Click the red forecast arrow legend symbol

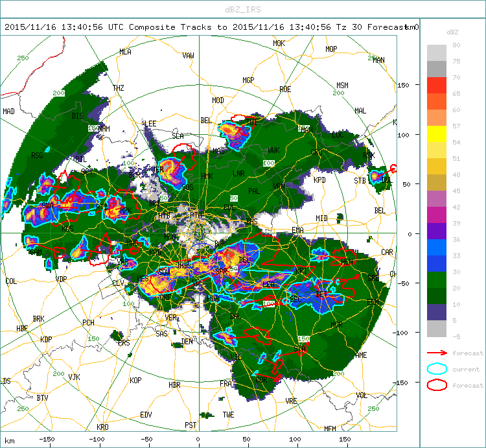coord(437,353)
